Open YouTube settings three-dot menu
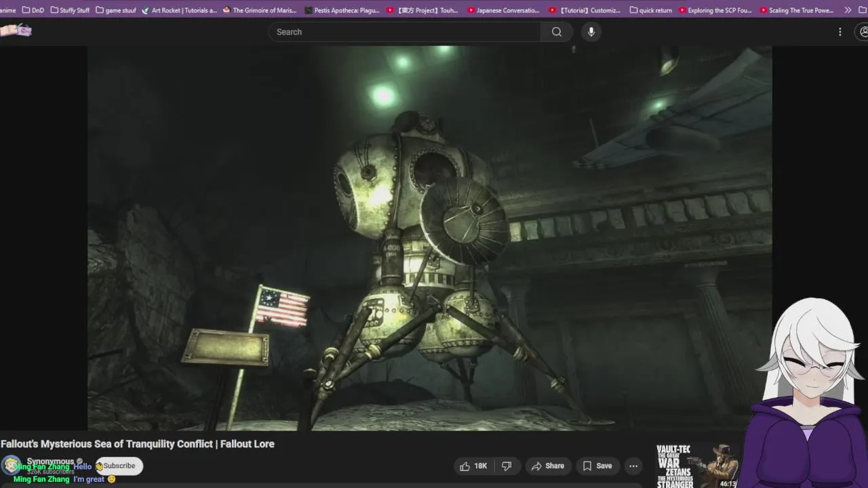868x488 pixels. (840, 32)
